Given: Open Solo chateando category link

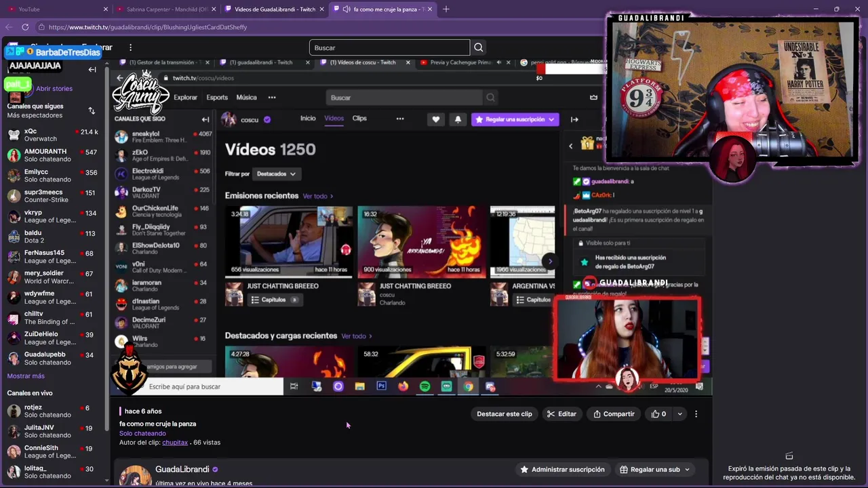Looking at the screenshot, I should (142, 433).
